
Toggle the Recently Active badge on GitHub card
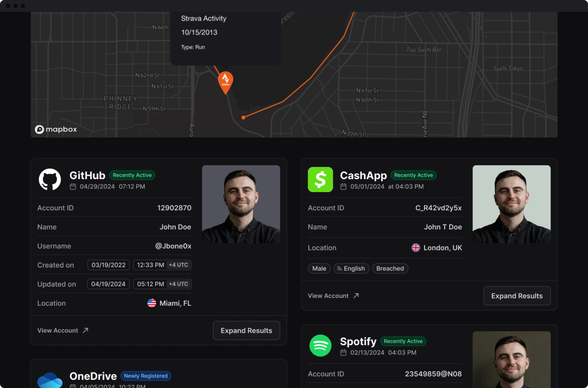[x=132, y=175]
